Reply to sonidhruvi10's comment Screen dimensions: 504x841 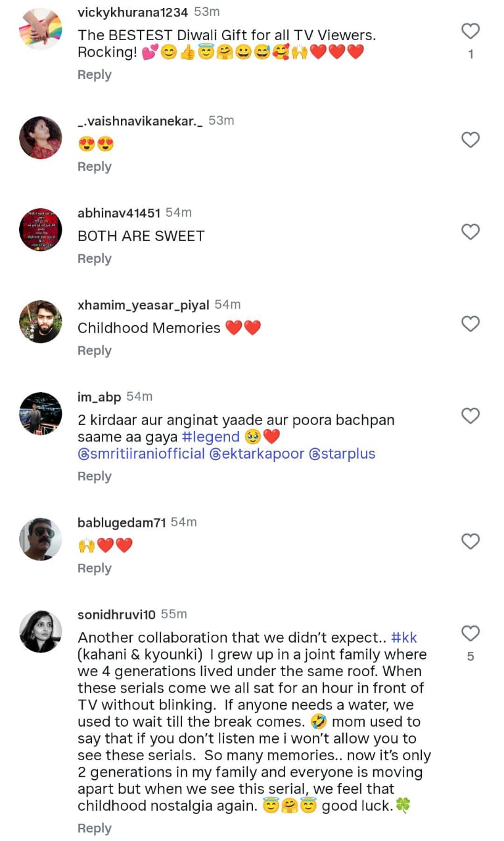(95, 829)
